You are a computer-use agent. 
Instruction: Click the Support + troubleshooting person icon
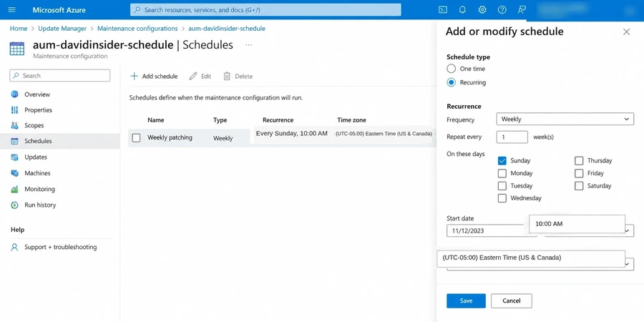point(15,248)
